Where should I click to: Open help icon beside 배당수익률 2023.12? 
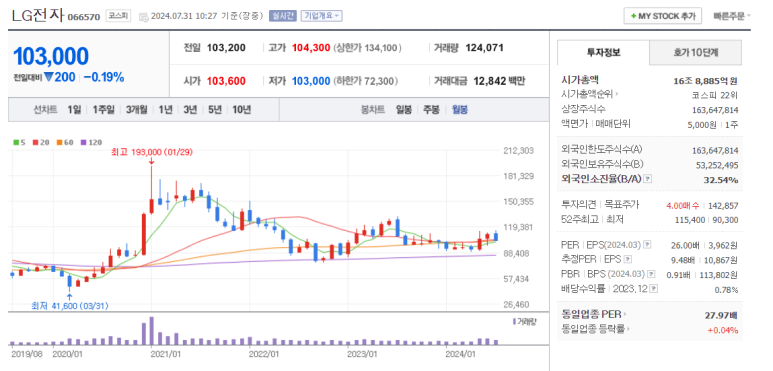click(654, 288)
